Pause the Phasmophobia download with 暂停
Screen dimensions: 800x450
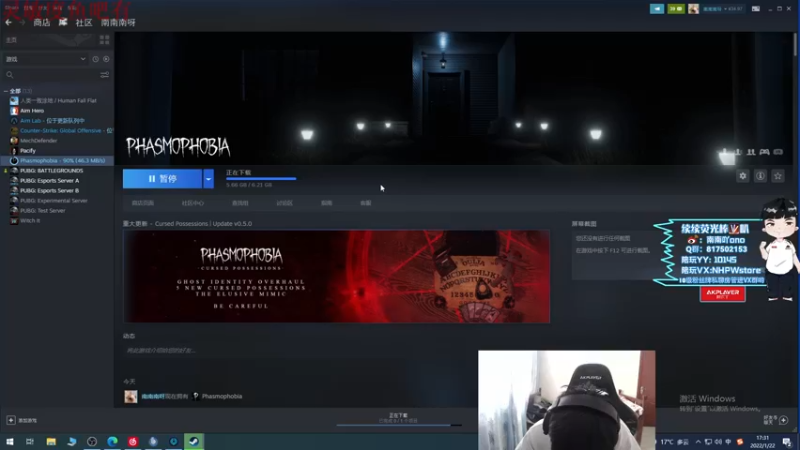(x=162, y=179)
